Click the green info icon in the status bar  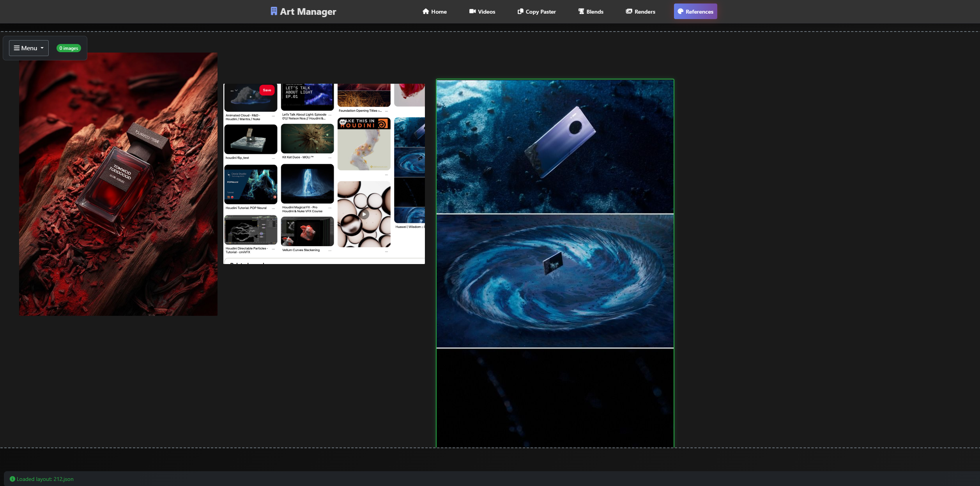pyautogui.click(x=12, y=479)
